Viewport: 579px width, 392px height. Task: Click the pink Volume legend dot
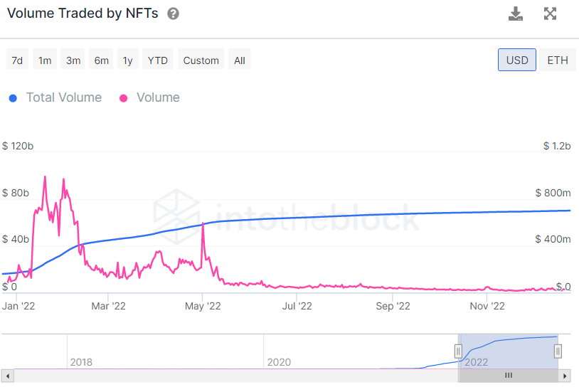[x=124, y=98]
